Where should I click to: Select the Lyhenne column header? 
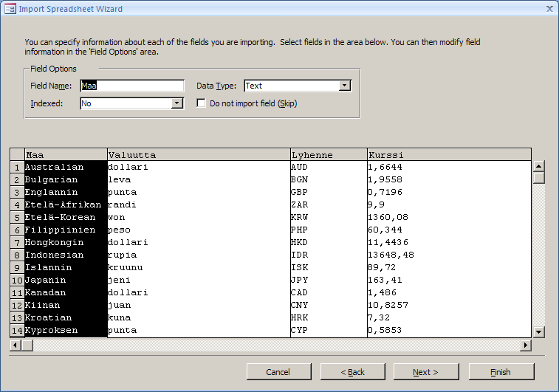[329, 155]
